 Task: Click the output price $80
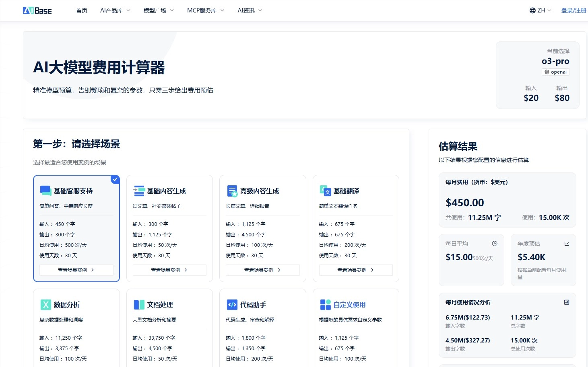562,98
